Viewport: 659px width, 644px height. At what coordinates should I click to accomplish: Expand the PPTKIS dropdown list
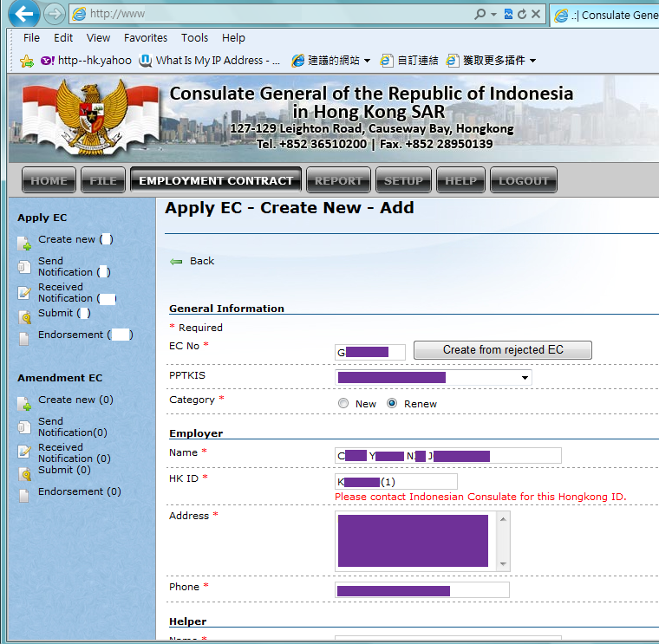coord(525,378)
